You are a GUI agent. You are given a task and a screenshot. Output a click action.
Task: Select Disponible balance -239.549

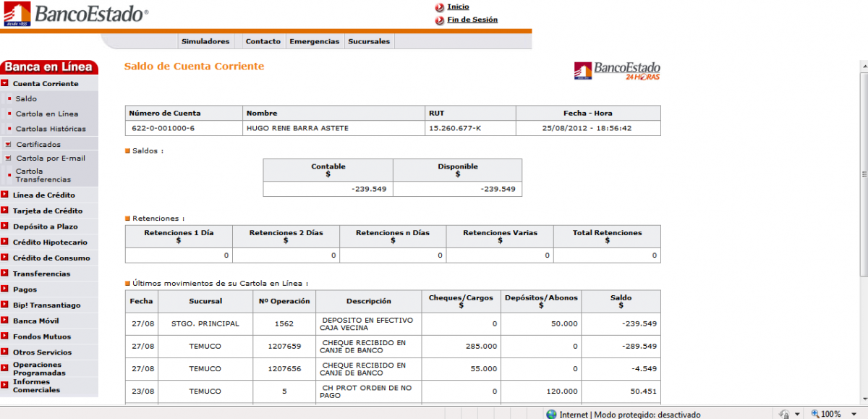[498, 189]
